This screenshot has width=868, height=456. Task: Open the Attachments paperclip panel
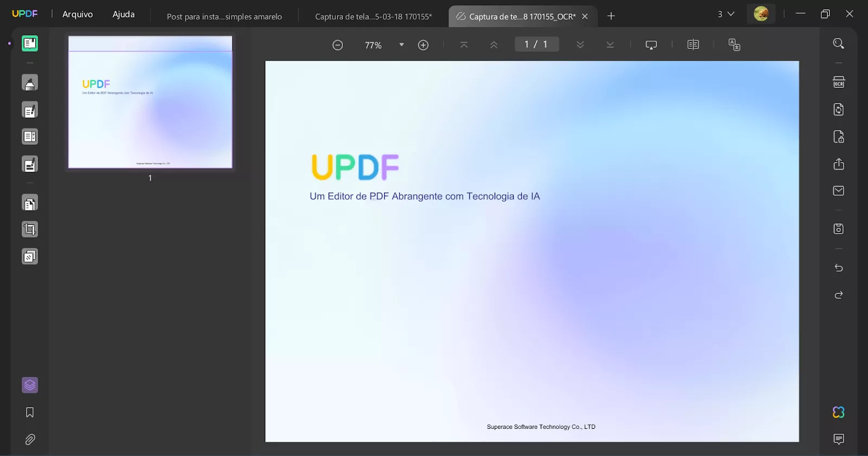pos(30,440)
